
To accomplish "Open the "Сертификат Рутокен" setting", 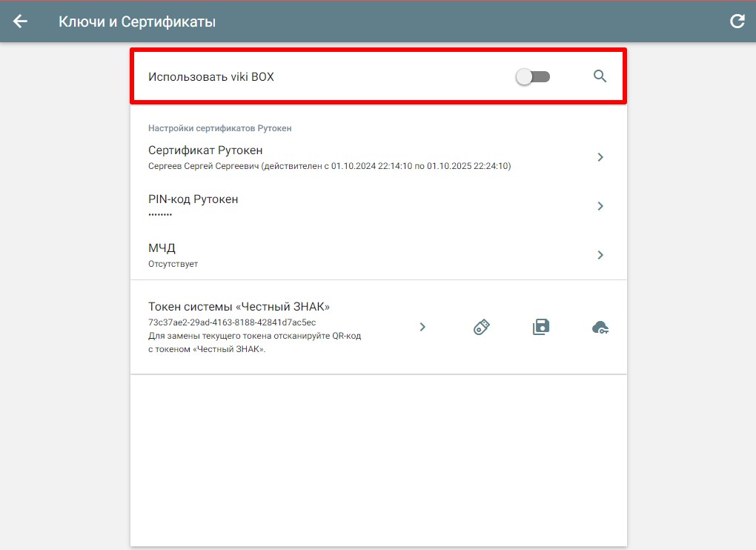I will pyautogui.click(x=205, y=150).
